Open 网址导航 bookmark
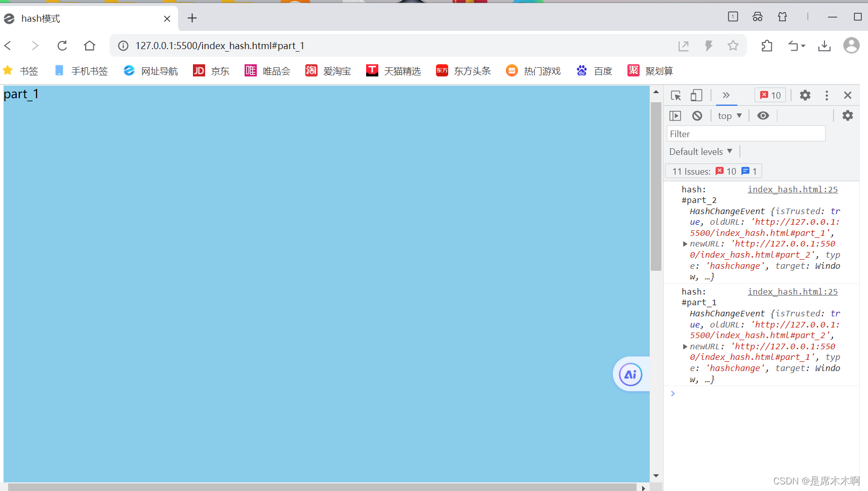The width and height of the screenshot is (868, 491). 151,71
